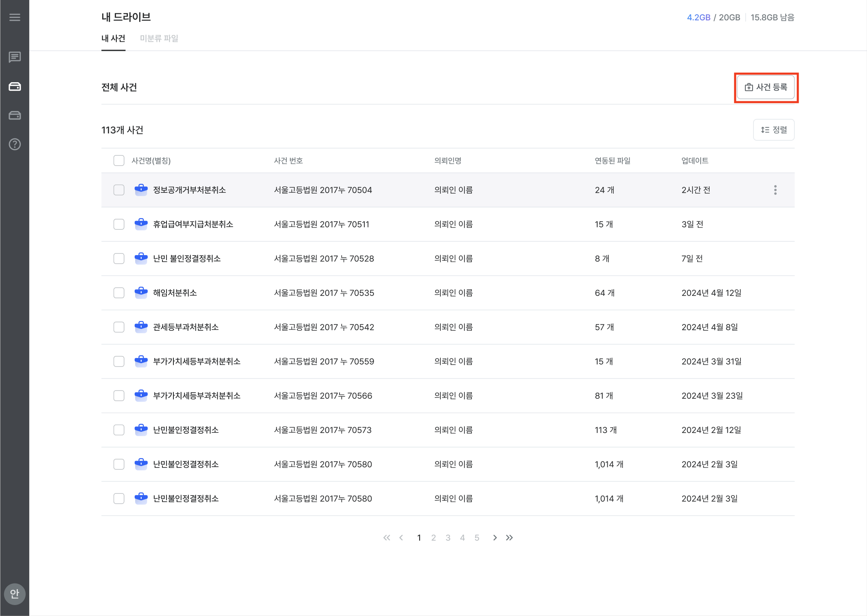Click the user avatar '안' icon
Screen dimensions: 867x616
tap(15, 594)
